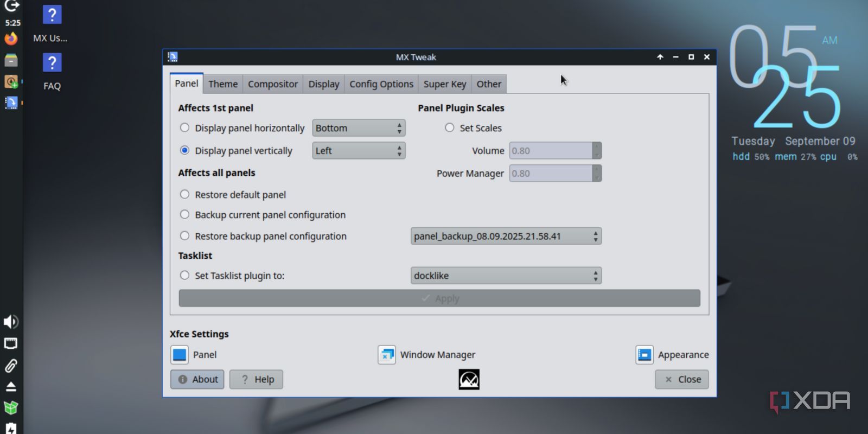Click the Window Manager settings icon

point(387,355)
